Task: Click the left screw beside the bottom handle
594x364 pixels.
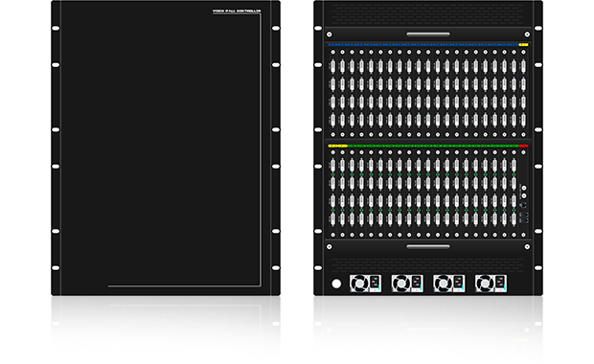Action: pyautogui.click(x=330, y=247)
